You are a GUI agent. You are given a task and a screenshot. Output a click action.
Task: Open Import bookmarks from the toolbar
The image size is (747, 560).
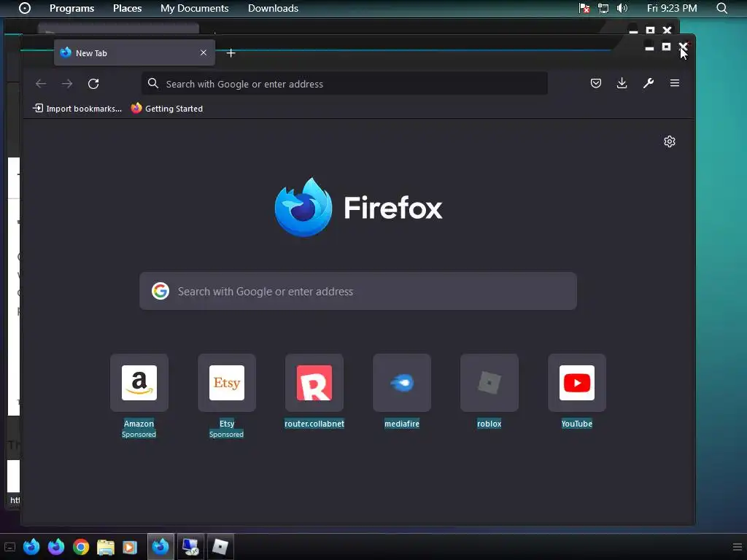(x=77, y=109)
